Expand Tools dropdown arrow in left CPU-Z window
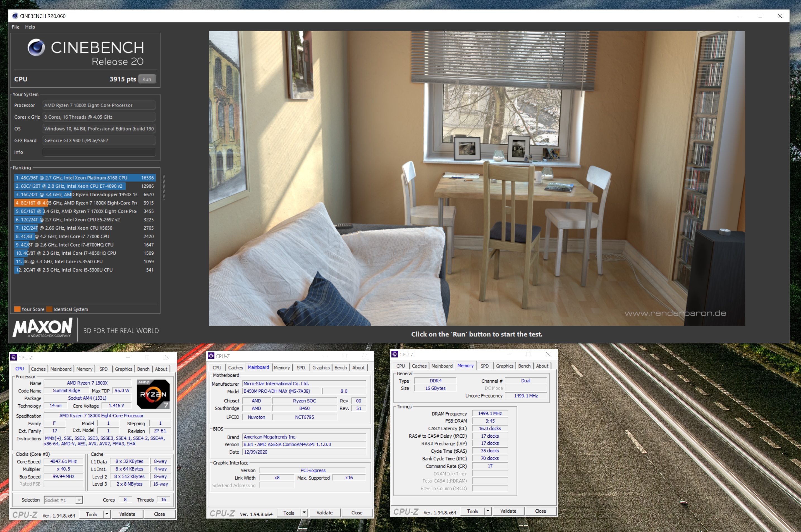Viewport: 801px width, 532px height. point(107,514)
